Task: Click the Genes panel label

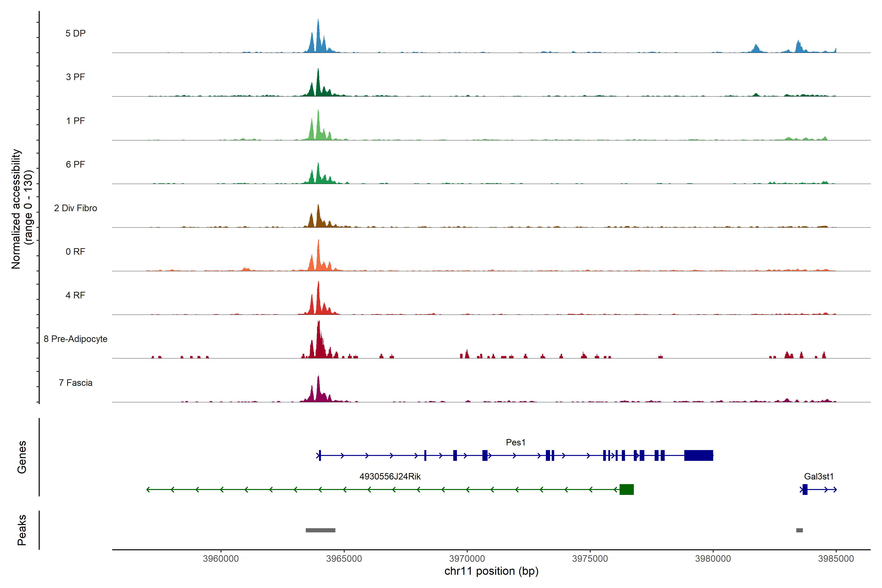Action: (x=22, y=457)
